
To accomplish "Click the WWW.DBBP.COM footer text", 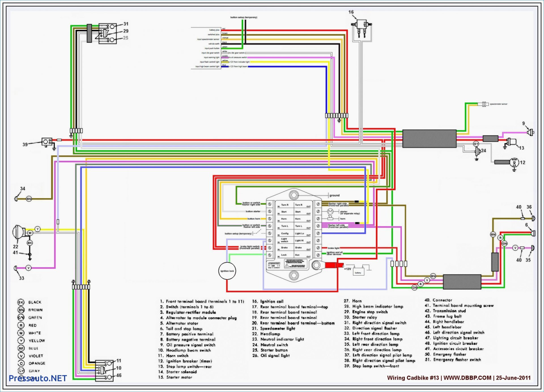I will click(x=467, y=378).
